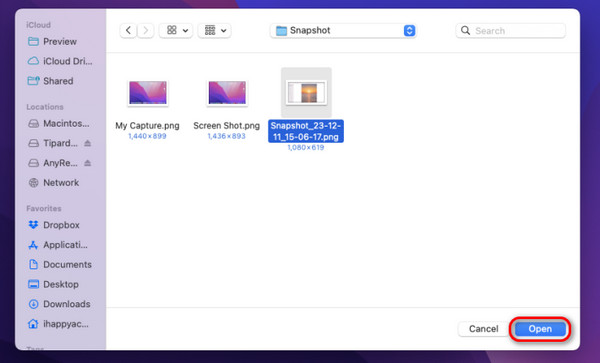This screenshot has height=363, width=600.
Task: Click the blue up-down arrows on the Snapshot popup
Action: point(409,31)
